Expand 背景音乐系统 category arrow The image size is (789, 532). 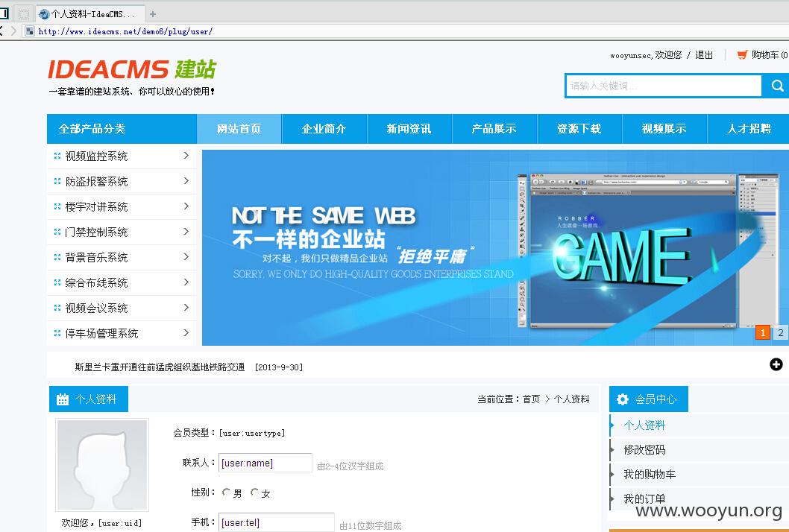(x=186, y=257)
